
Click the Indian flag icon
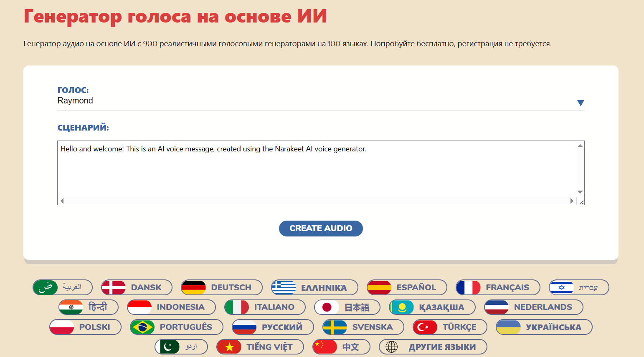[x=71, y=307]
